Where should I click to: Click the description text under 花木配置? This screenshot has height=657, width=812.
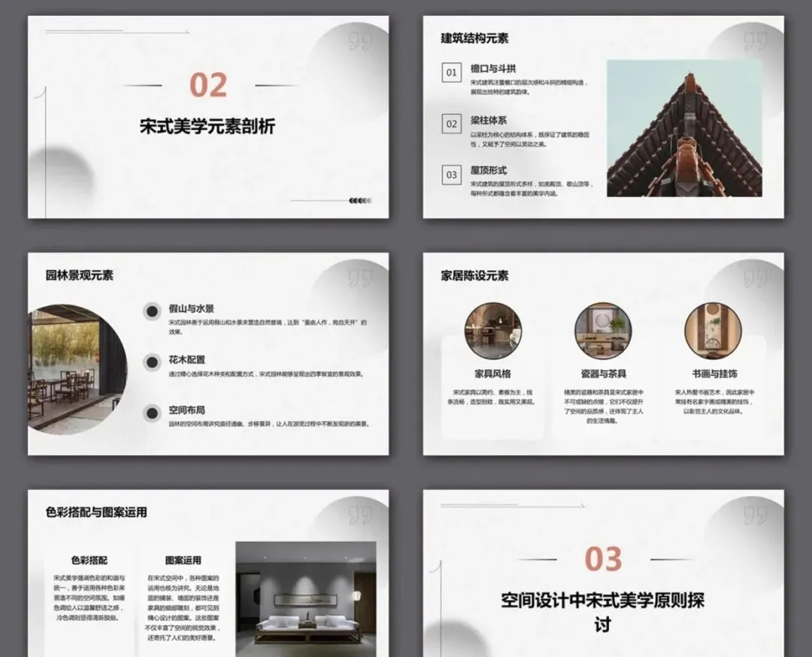point(267,374)
